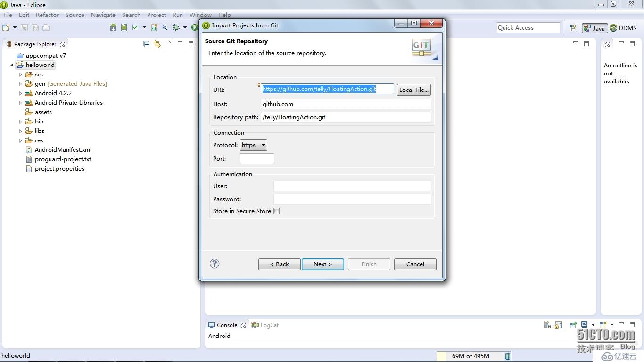Image resolution: width=644 pixels, height=362 pixels.
Task: Open the Project menu
Action: coord(157,15)
